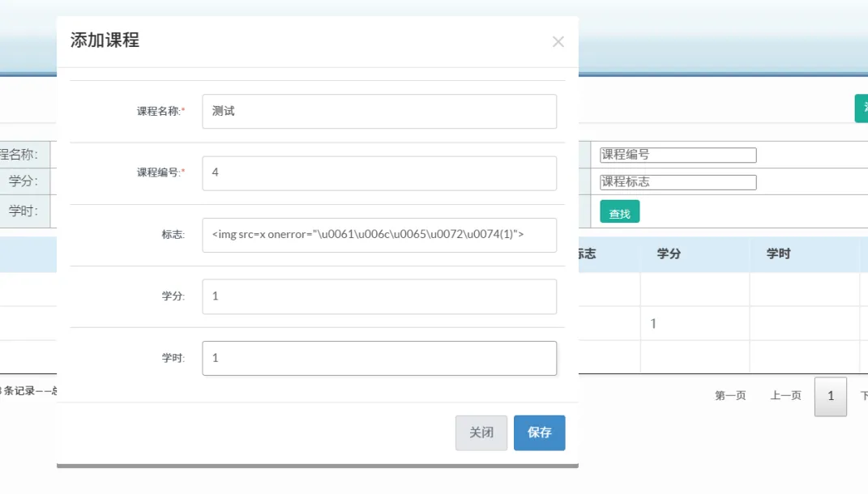This screenshot has height=494, width=868.
Task: Click the 课程编号 search box behind dialog
Action: (678, 155)
